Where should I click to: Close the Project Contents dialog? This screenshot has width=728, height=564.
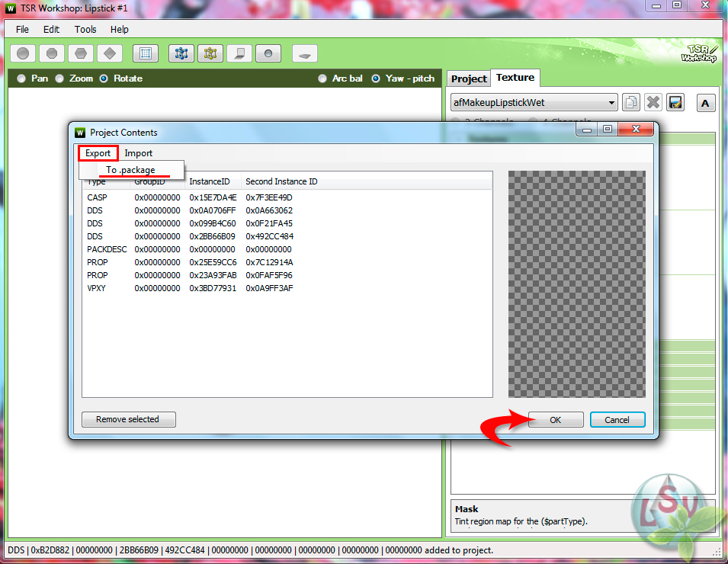(x=637, y=129)
